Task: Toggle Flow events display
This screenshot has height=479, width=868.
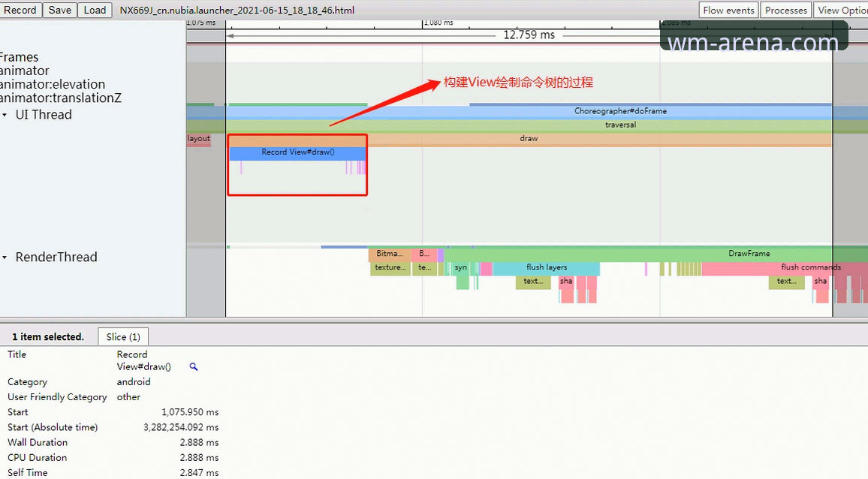Action: 728,10
